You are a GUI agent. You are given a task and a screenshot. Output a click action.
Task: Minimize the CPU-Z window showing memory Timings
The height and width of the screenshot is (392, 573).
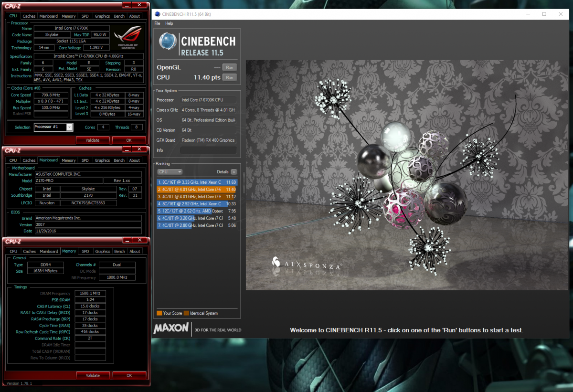pos(126,241)
